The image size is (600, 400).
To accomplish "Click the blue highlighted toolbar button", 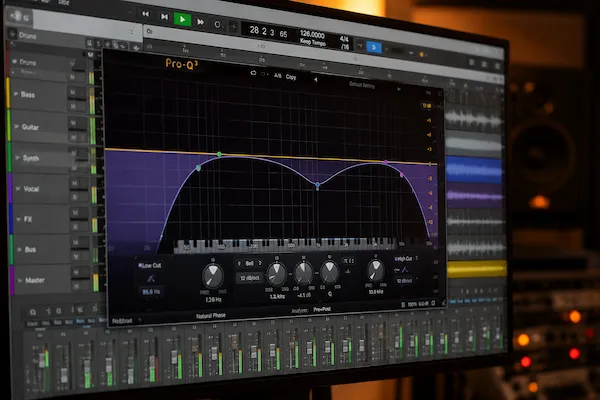I will 374,47.
